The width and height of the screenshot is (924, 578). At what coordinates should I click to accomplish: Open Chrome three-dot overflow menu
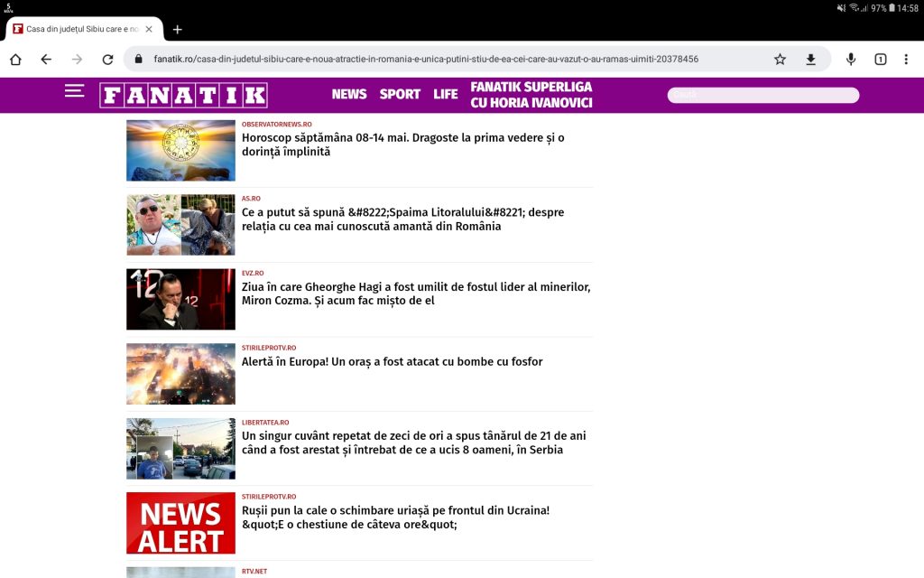(x=906, y=60)
